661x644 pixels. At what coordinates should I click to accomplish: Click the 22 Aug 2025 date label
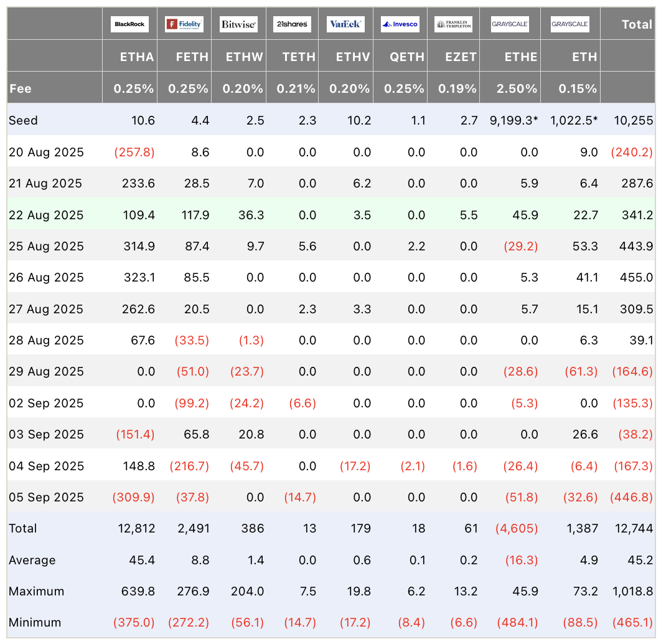click(x=46, y=215)
